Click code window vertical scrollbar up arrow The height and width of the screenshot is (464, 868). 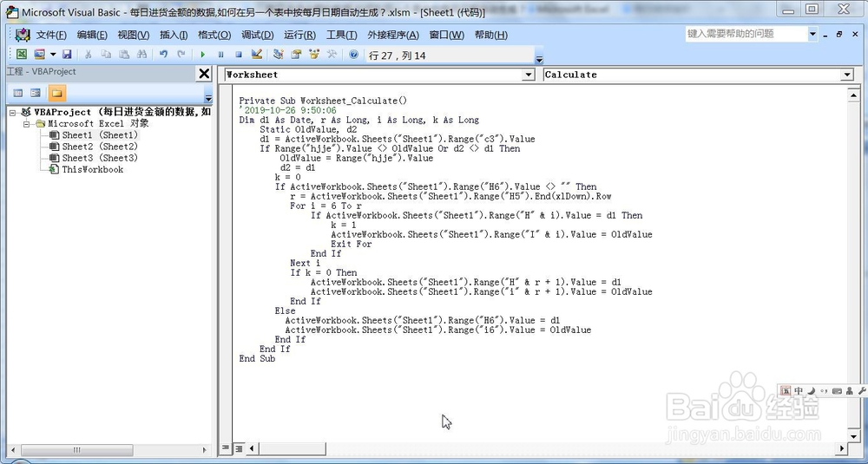coord(853,95)
